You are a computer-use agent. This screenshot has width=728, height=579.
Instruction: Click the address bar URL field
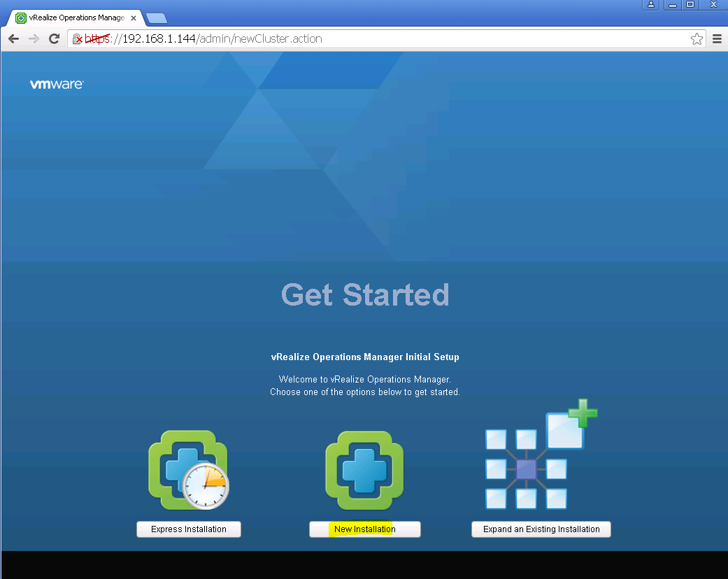coord(387,39)
